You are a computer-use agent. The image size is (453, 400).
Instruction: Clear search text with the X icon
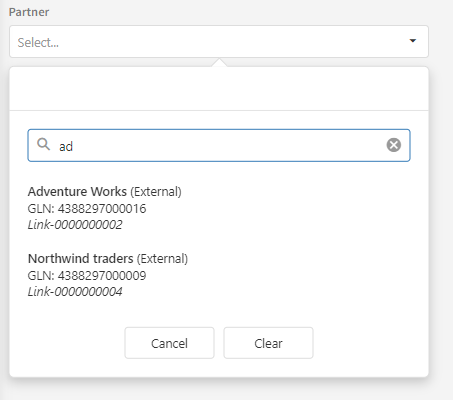(x=394, y=145)
